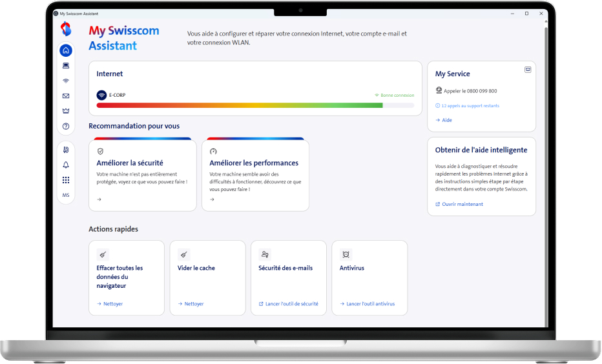
Task: Follow the arrow on Améliorer la sécurité card
Action: click(x=99, y=199)
